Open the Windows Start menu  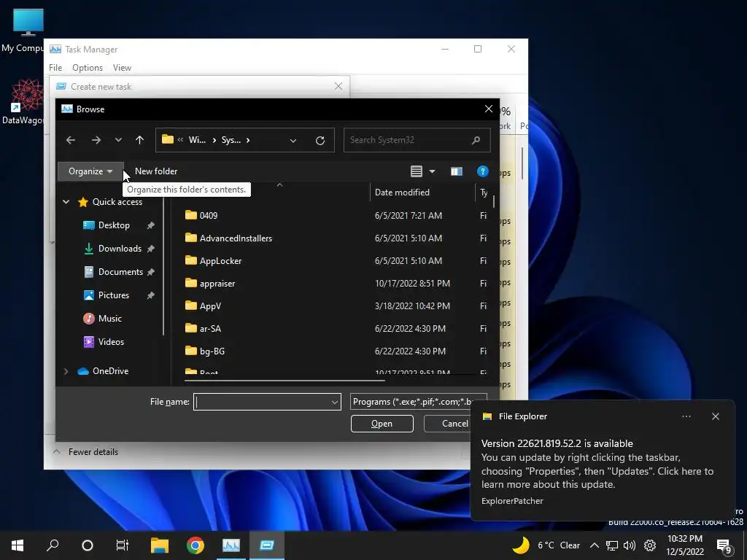pos(18,545)
